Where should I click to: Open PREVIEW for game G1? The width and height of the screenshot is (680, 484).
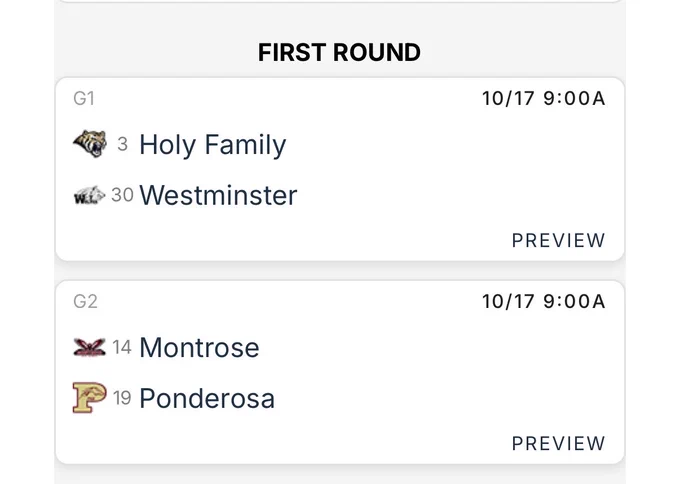[558, 240]
